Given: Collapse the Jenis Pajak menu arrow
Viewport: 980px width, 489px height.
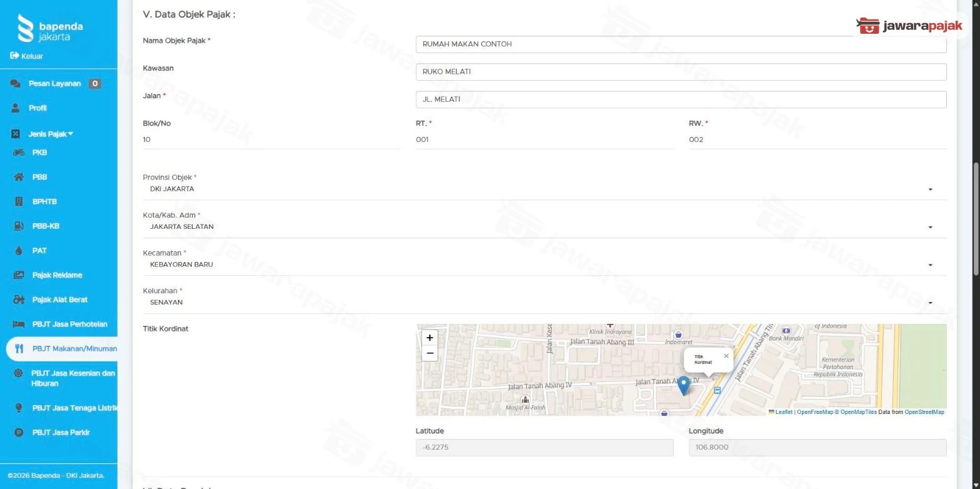Looking at the screenshot, I should [71, 134].
